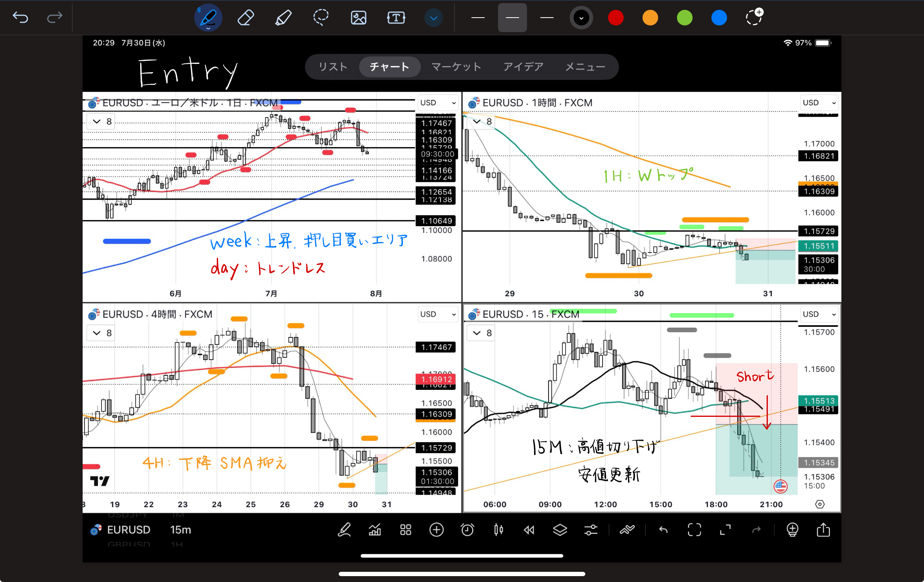Open time axis settings hexagon on 15-minute chart

(x=819, y=504)
